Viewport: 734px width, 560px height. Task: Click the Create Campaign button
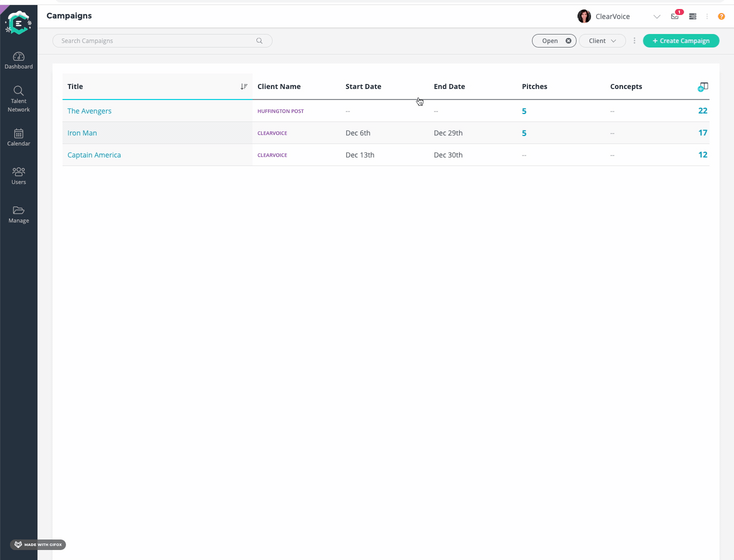click(681, 41)
